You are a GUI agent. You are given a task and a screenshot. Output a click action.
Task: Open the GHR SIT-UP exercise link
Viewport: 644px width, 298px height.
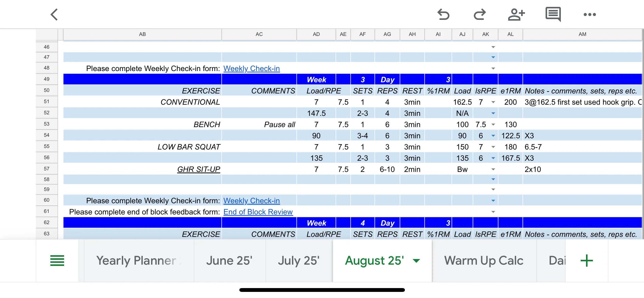tap(198, 169)
